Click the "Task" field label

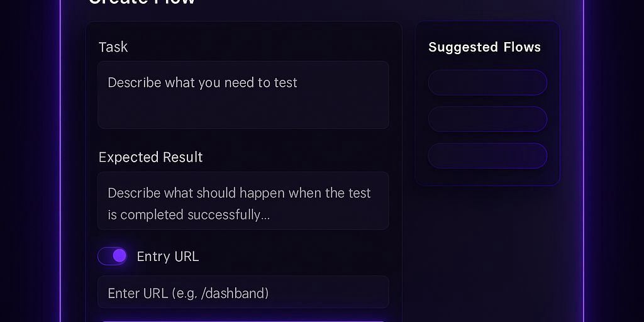[113, 47]
